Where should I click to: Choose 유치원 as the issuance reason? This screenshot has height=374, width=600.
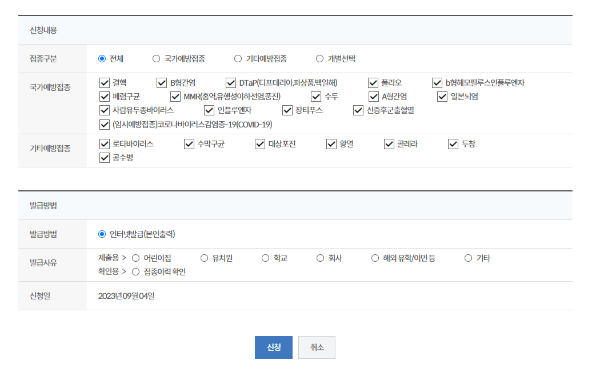[x=204, y=258]
